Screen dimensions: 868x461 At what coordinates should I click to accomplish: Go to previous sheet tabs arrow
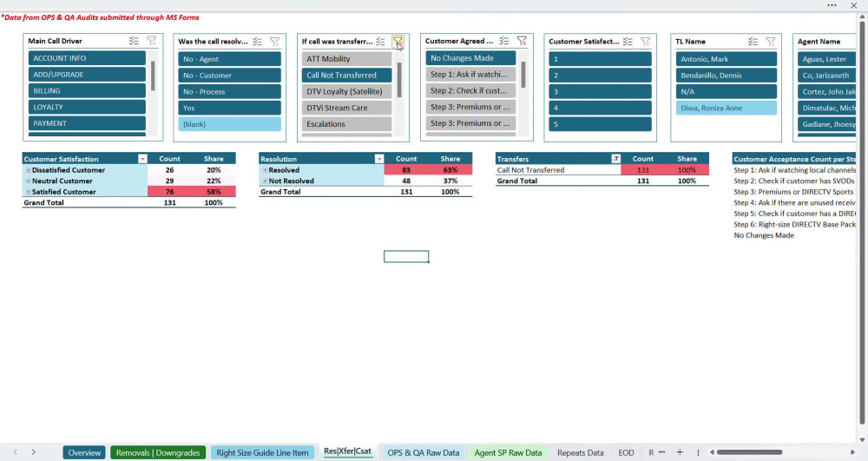point(15,452)
